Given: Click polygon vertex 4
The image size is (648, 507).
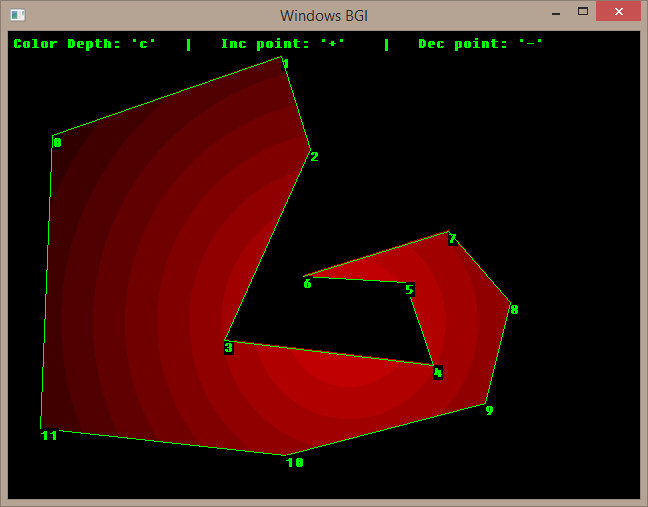Looking at the screenshot, I should pyautogui.click(x=437, y=372).
